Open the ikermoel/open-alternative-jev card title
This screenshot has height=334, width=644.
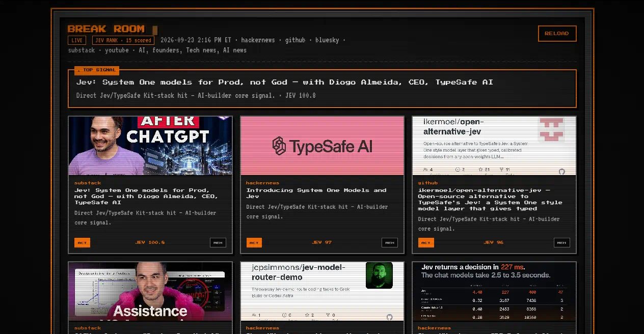490,199
